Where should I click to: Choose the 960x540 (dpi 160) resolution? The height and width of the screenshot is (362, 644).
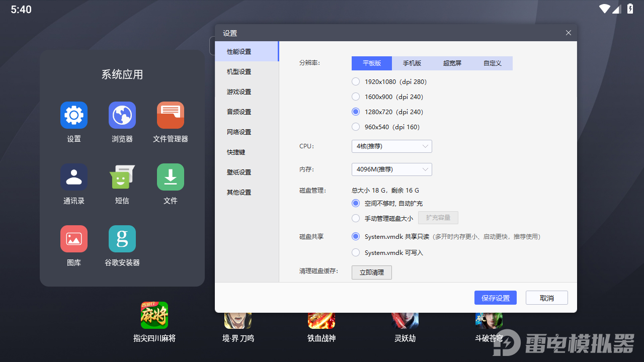(x=356, y=127)
